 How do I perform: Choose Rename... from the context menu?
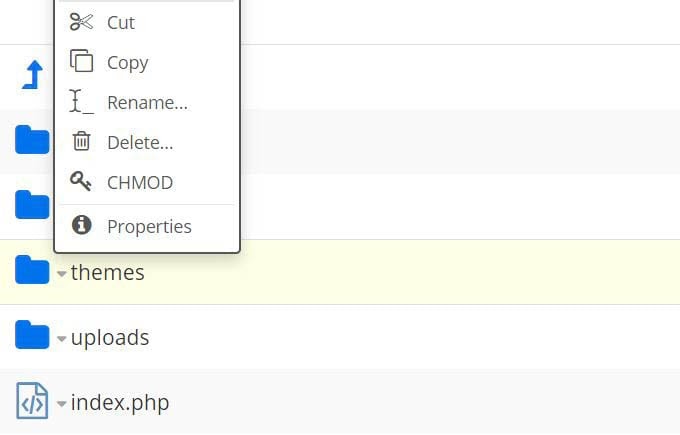(x=147, y=102)
